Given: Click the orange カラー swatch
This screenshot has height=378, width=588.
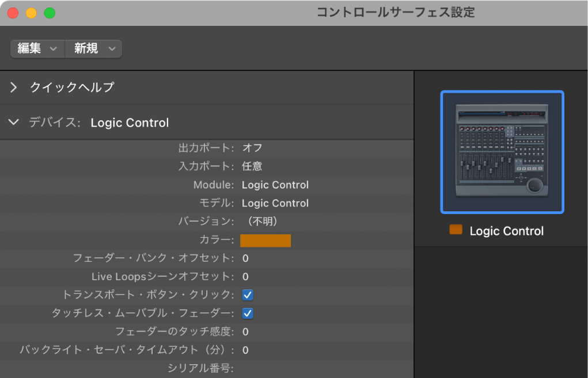Looking at the screenshot, I should [x=265, y=240].
